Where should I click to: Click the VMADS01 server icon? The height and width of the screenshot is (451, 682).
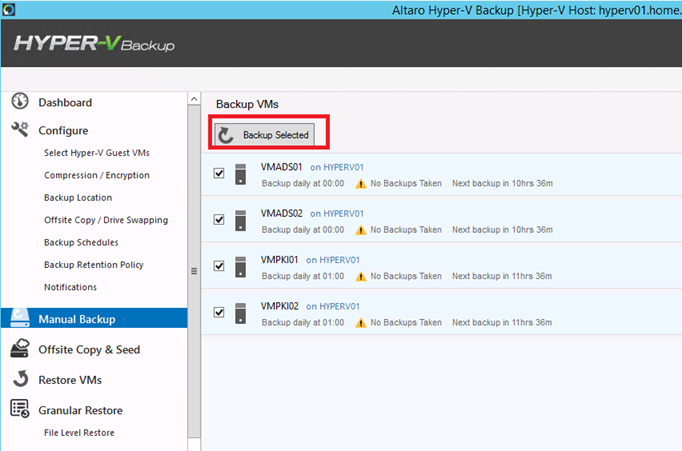[241, 174]
